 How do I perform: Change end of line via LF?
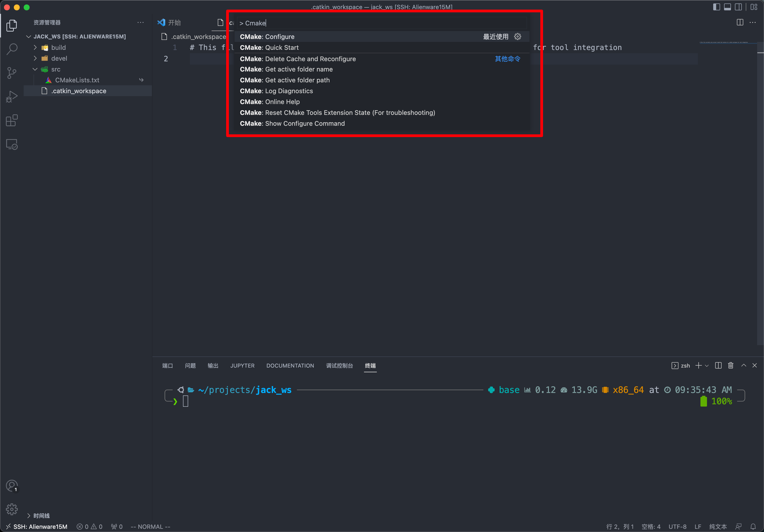coord(698,527)
